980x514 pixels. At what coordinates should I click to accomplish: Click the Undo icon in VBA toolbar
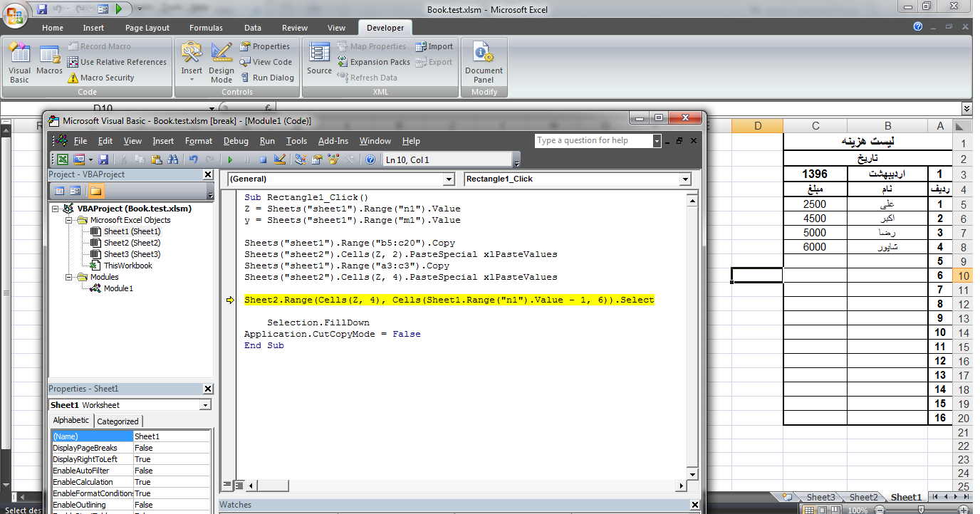(x=194, y=159)
